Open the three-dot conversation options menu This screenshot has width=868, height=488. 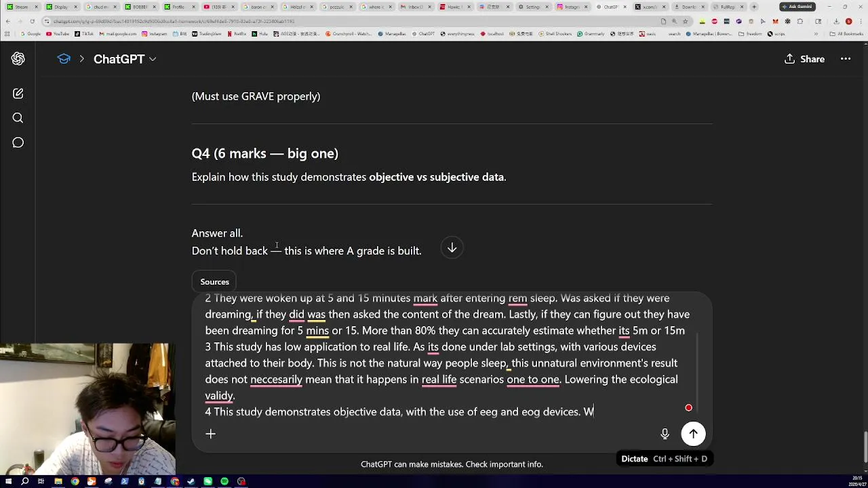[x=846, y=59]
